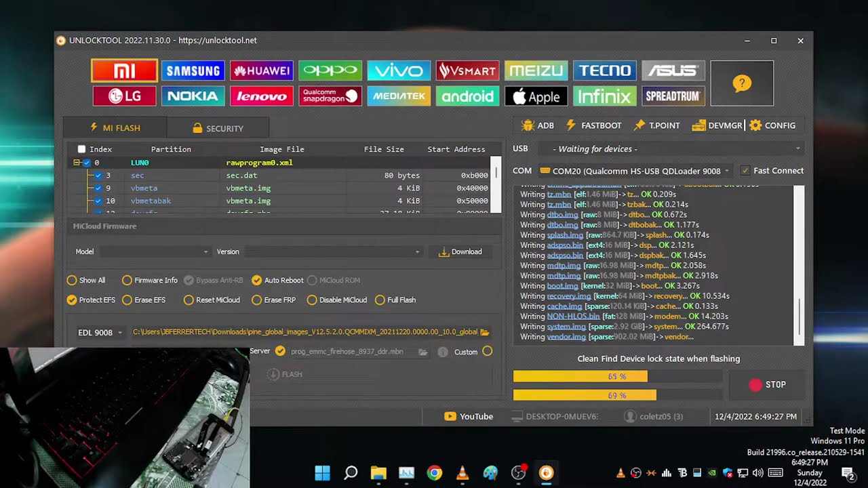Select the Xiaomi MI brand icon
The image size is (868, 488).
[x=124, y=70]
